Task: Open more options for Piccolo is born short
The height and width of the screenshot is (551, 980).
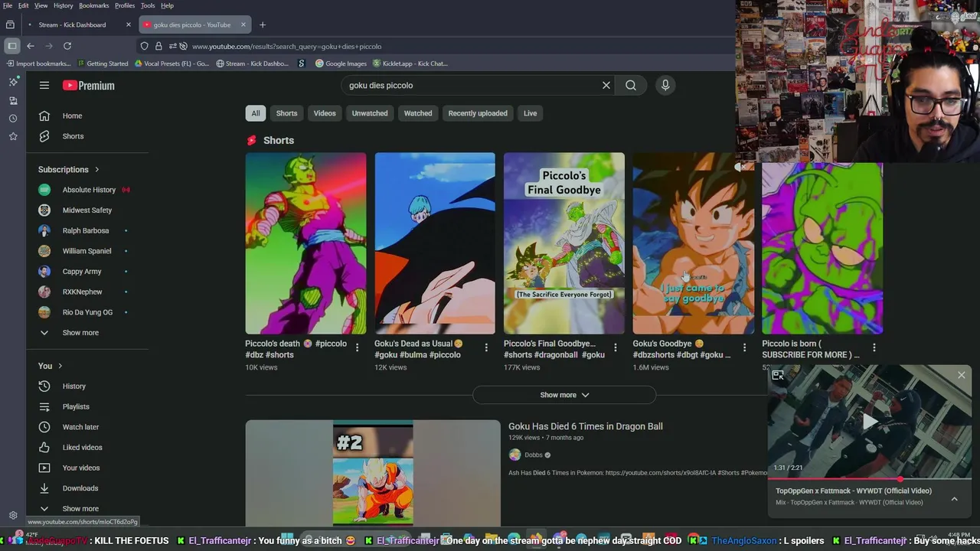Action: click(874, 347)
